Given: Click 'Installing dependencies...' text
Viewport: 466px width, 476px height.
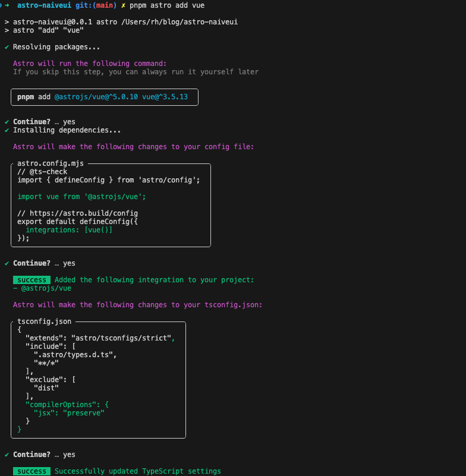Looking at the screenshot, I should (67, 130).
